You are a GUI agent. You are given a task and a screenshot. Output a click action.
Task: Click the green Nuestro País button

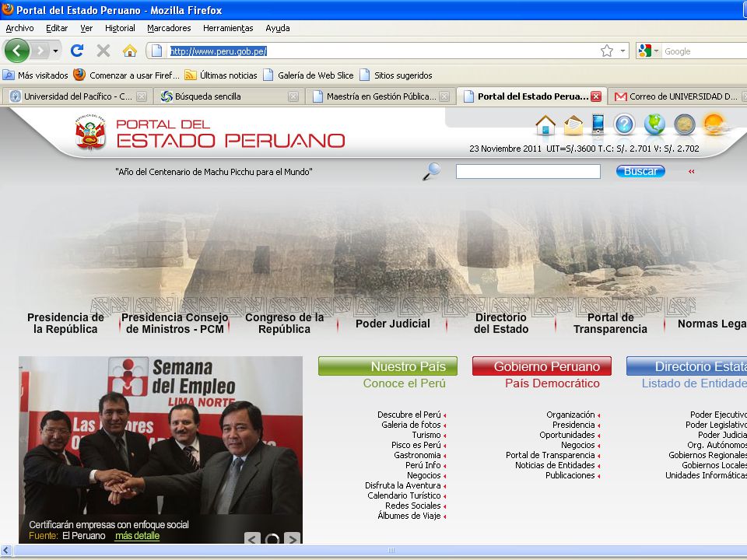point(388,366)
